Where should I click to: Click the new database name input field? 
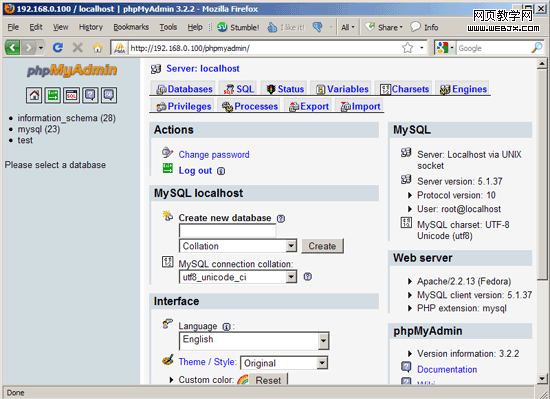[227, 230]
